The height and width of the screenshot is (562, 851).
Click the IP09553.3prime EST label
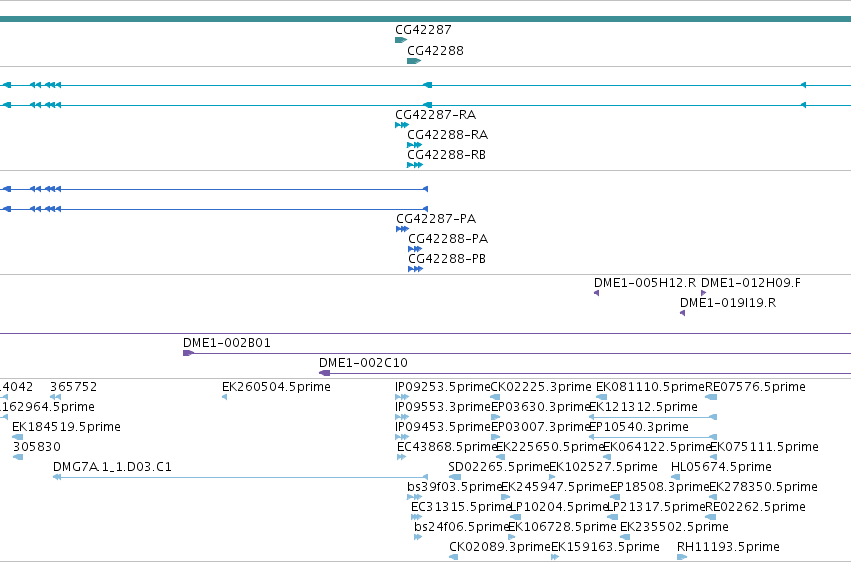click(442, 407)
